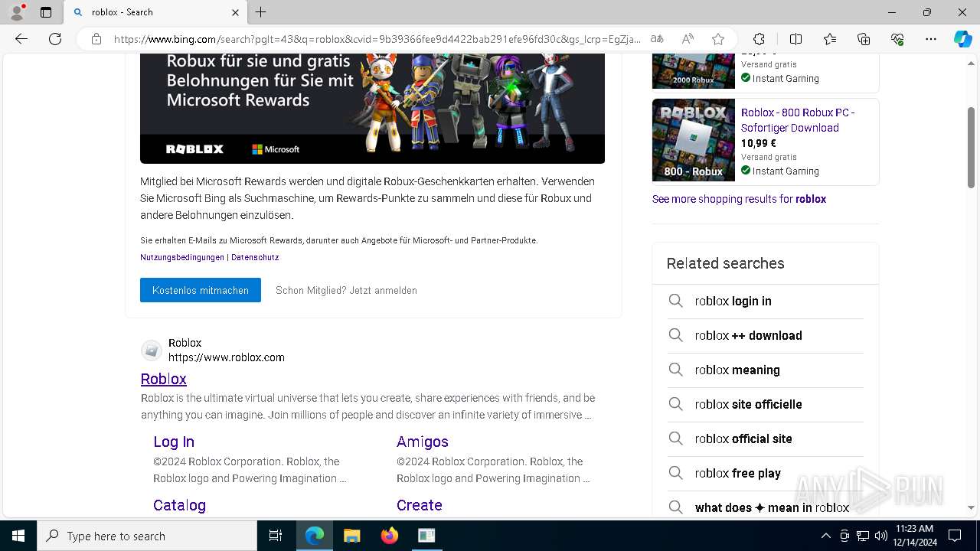Close the roblox - Search tab
Image resolution: width=980 pixels, height=551 pixels.
tap(235, 12)
